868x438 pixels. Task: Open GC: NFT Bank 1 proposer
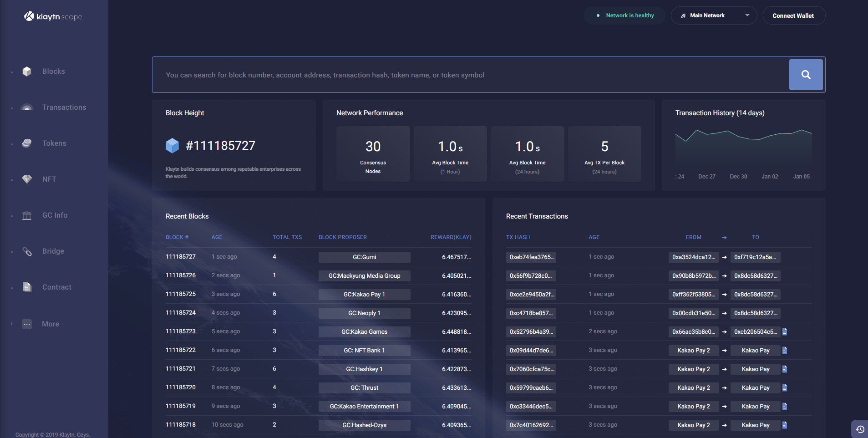[x=365, y=351]
